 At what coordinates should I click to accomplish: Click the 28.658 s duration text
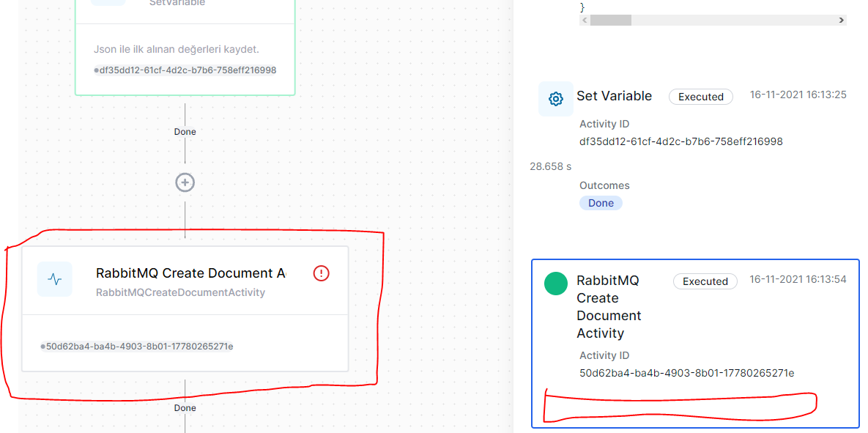coord(551,166)
